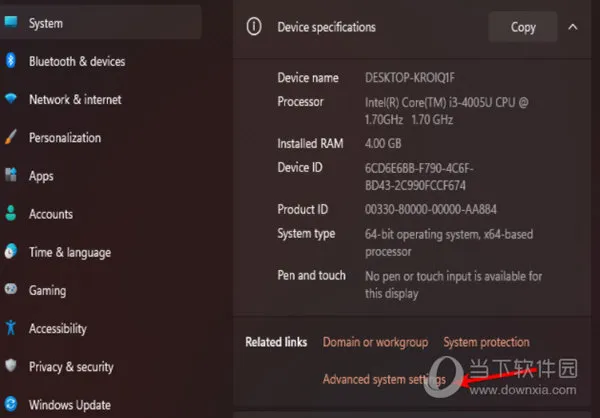Click the Product ID label

303,209
